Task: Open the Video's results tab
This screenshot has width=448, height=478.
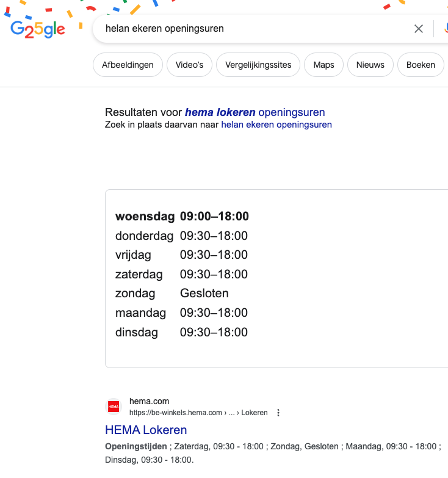Action: point(189,65)
